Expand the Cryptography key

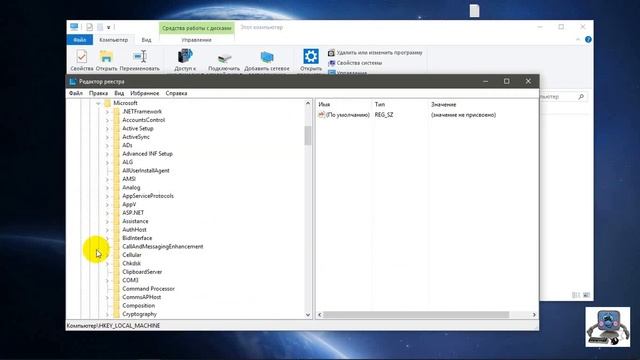(107, 314)
